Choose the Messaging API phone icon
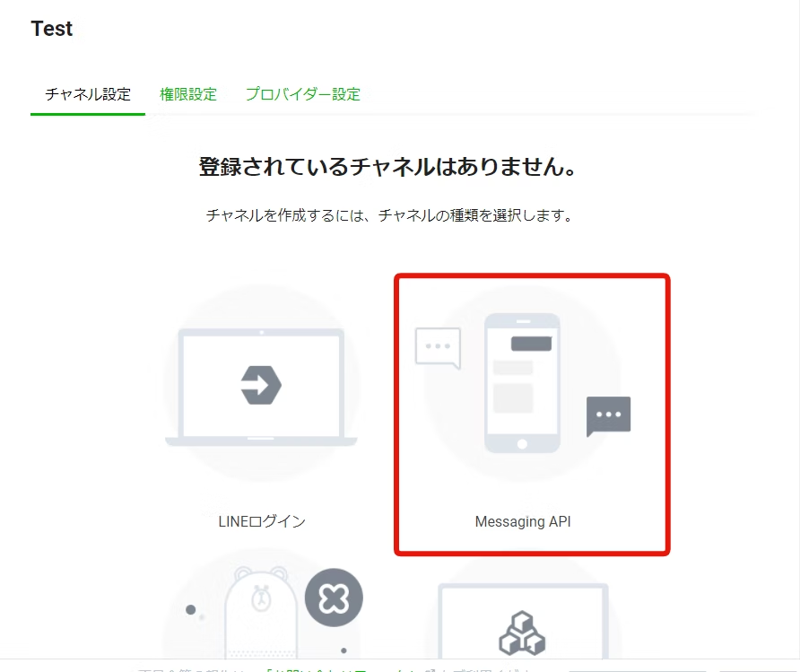The height and width of the screenshot is (672, 800). coord(523,384)
